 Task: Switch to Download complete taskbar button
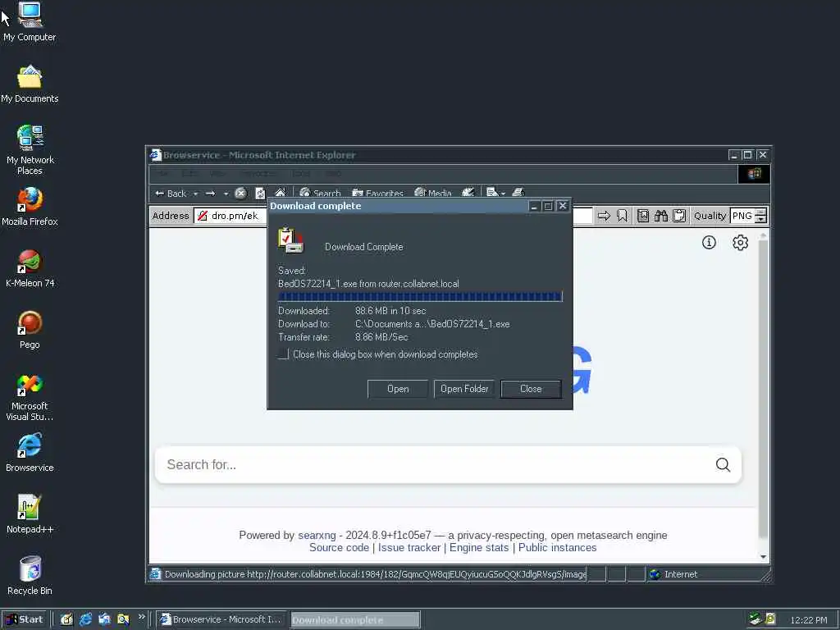354,620
